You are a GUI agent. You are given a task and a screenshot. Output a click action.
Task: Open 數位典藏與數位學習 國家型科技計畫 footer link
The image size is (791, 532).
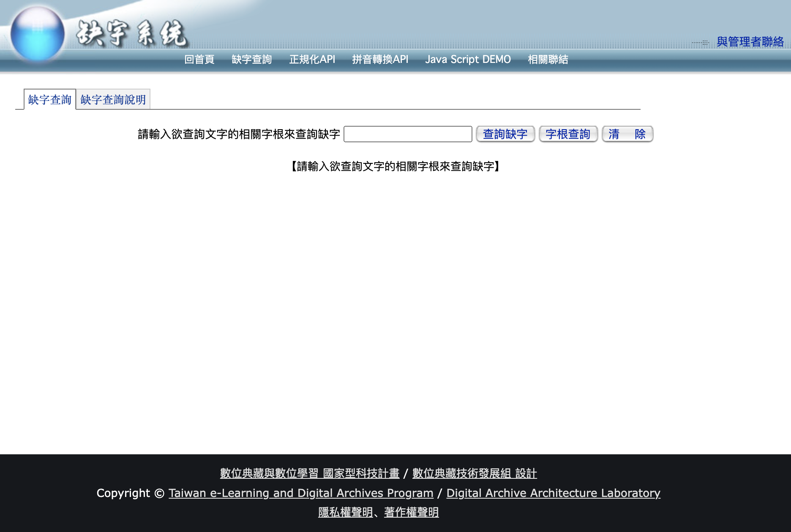(310, 473)
